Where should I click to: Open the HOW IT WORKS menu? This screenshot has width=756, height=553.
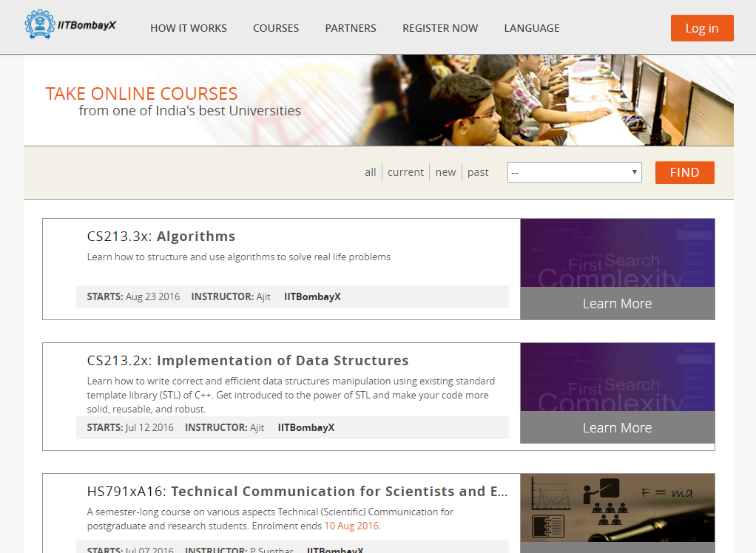(189, 28)
